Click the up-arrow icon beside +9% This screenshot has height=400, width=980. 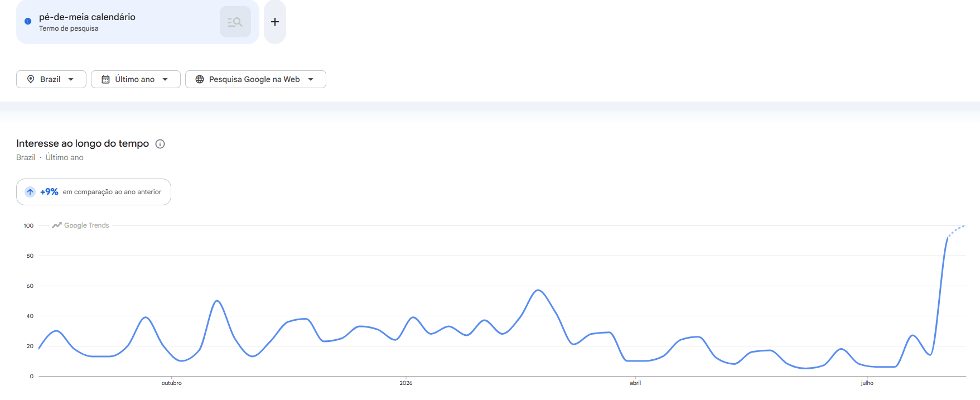pyautogui.click(x=30, y=192)
